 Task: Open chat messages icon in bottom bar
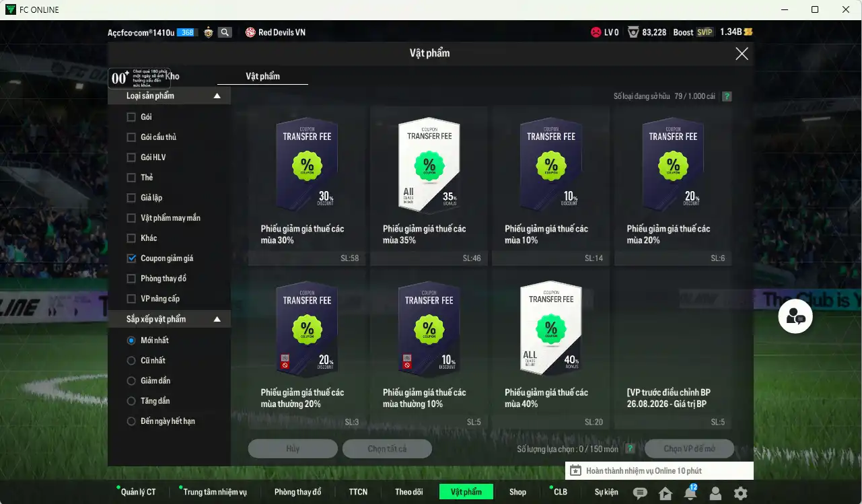[640, 493]
